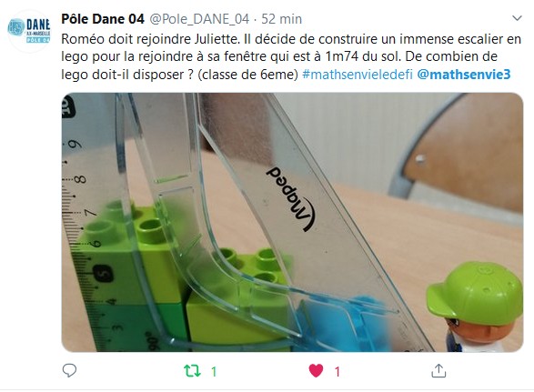Click the green-capped lego figure in photo

477,307
